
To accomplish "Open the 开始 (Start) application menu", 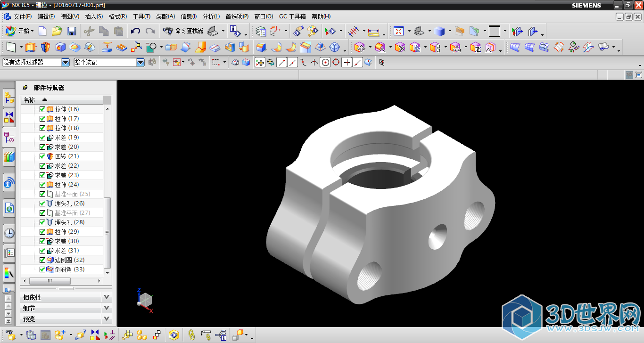I will [x=19, y=31].
